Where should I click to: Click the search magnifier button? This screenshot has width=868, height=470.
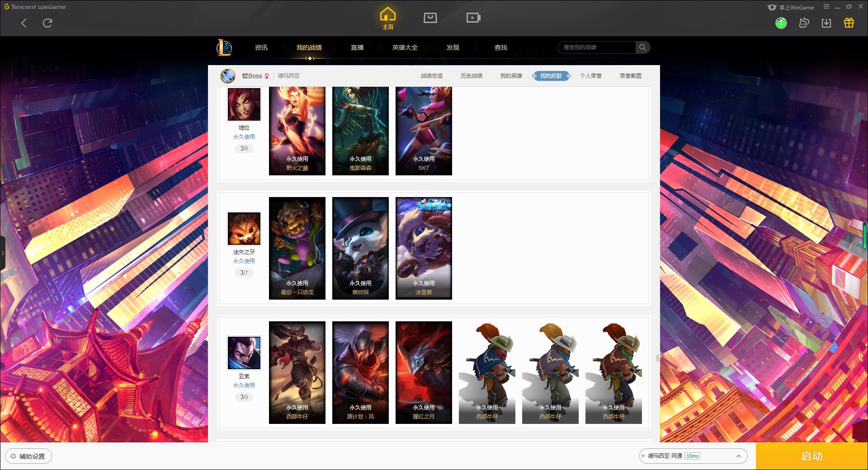click(642, 47)
